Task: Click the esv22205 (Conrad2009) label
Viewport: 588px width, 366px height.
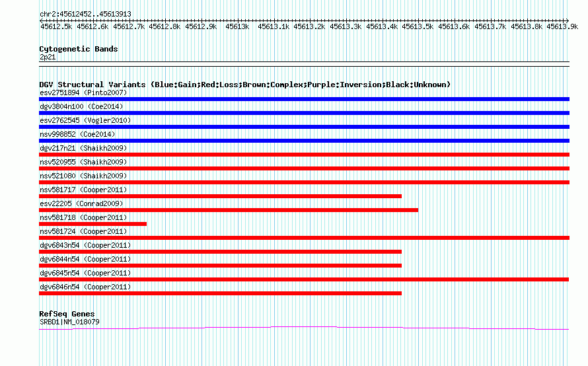Action: 81,203
